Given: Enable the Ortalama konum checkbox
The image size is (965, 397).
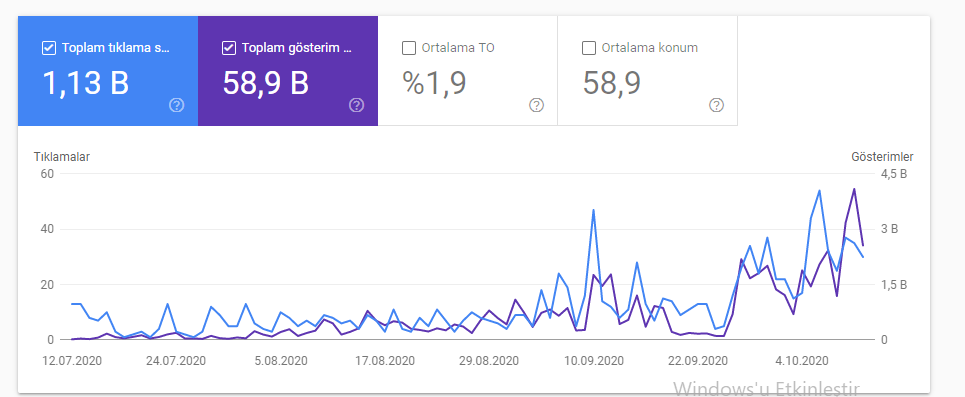Looking at the screenshot, I should click(589, 48).
